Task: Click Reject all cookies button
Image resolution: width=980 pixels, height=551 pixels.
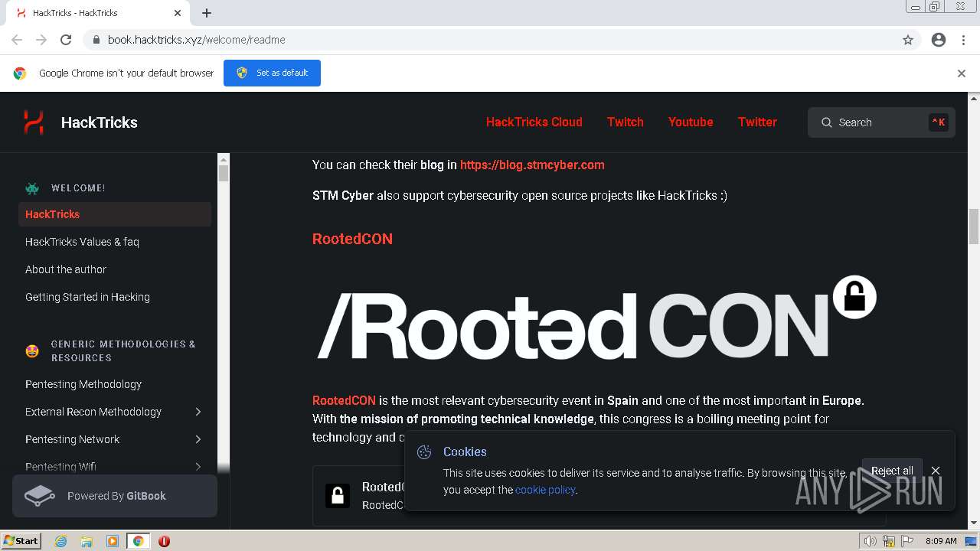Action: pos(892,471)
